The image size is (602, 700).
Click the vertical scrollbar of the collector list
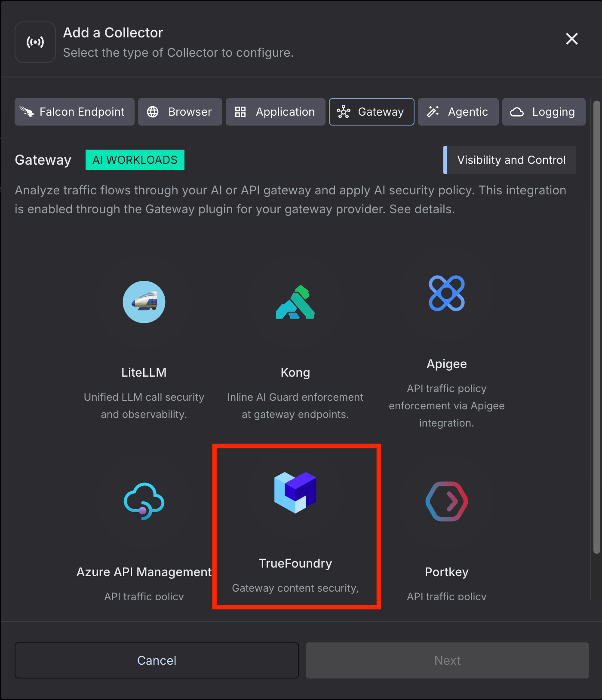(x=596, y=327)
